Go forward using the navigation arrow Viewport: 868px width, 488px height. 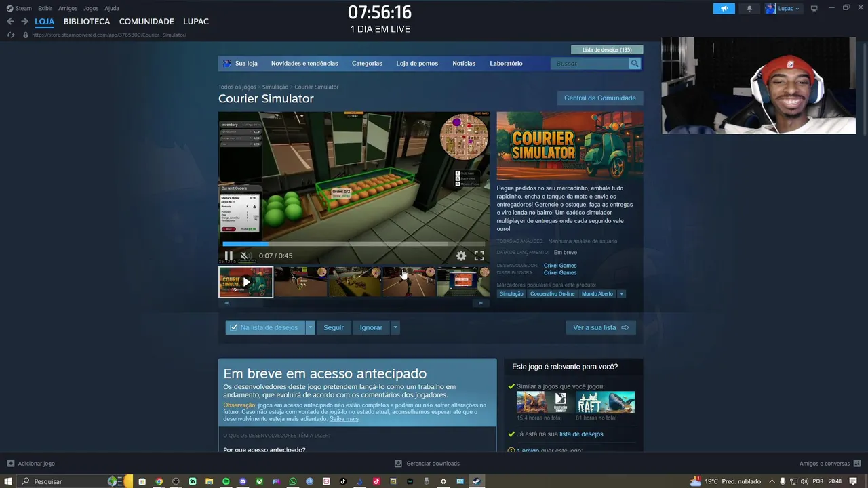[x=24, y=22]
